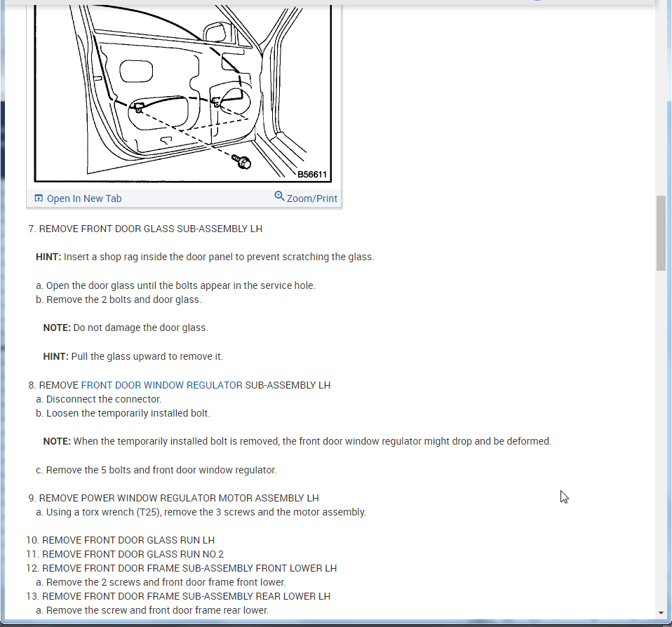Click the HINT about inserting a shop rag
The height and width of the screenshot is (627, 672).
coord(205,257)
